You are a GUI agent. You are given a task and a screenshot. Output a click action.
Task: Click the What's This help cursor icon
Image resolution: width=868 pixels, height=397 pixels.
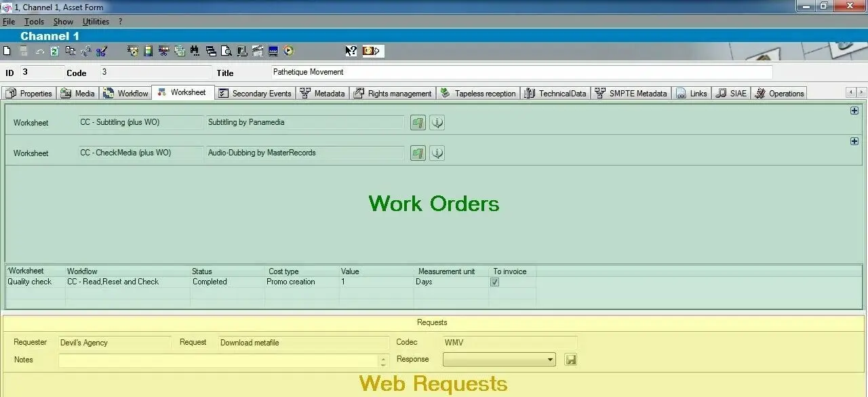[351, 51]
